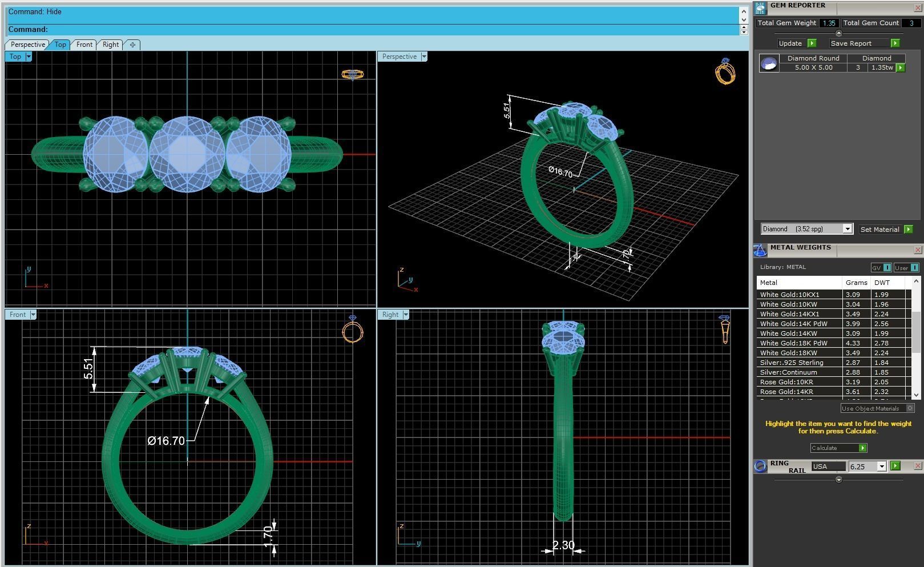Open the Front viewport dropdown menu
The width and height of the screenshot is (924, 567).
(33, 315)
